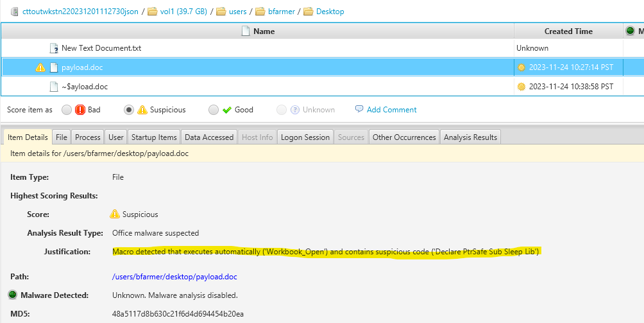Click the New Text Document.txt file icon
This screenshot has height=323, width=644.
(x=54, y=48)
